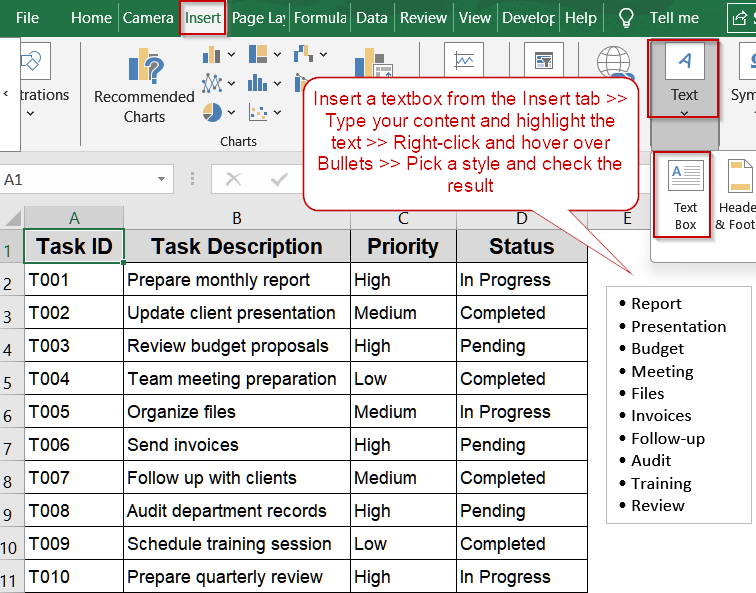Expand the Statistic chart dropdown arrow

tap(277, 83)
